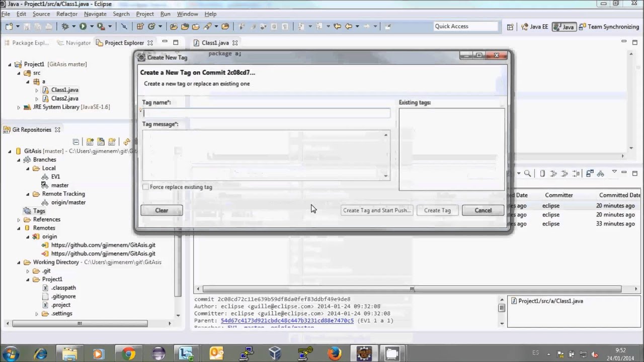Open the Refactor menu
Viewport: 644px width, 362px height.
point(67,14)
